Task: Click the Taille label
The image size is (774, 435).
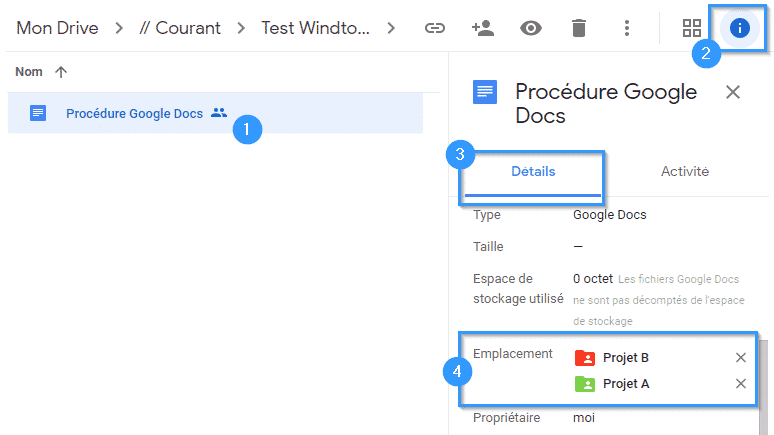Action: tap(488, 246)
